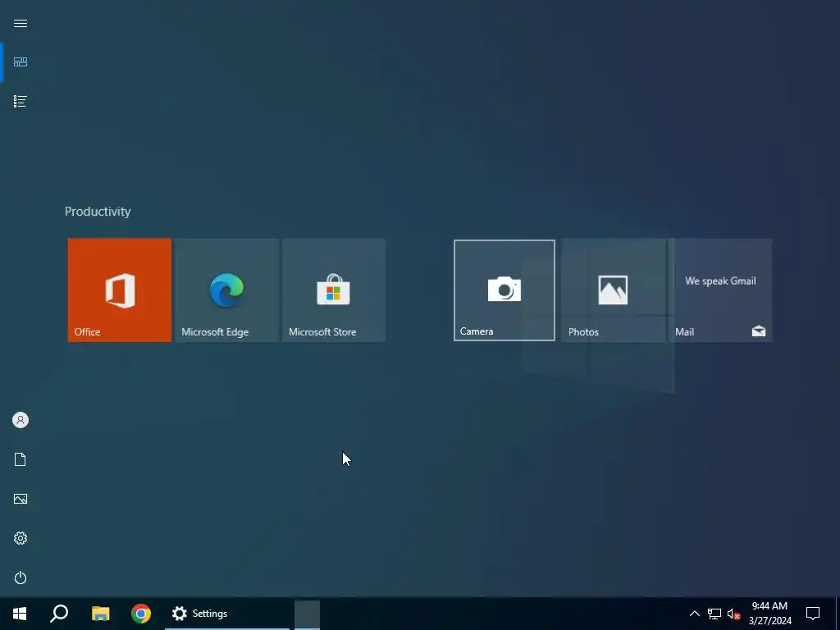Image resolution: width=840 pixels, height=630 pixels.
Task: Show hidden system tray icons
Action: 694,614
